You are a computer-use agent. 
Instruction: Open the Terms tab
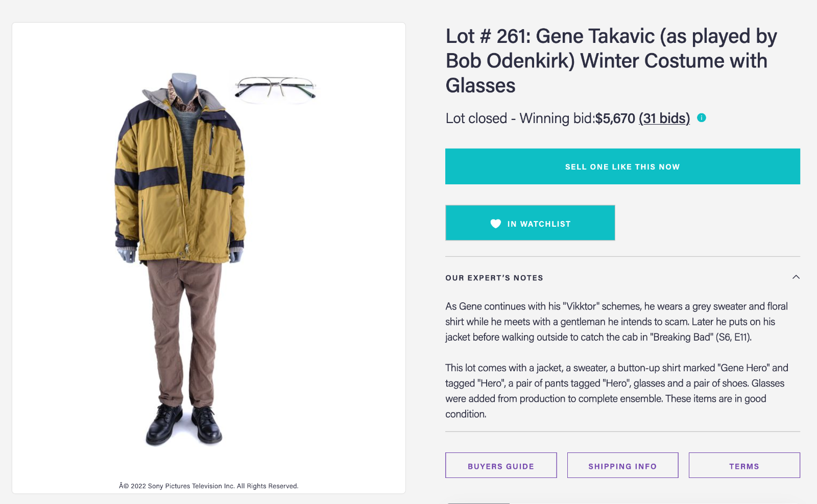744,466
